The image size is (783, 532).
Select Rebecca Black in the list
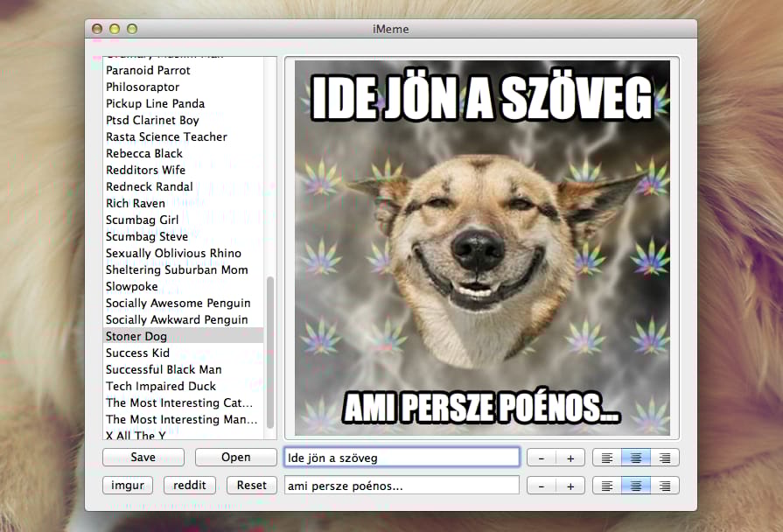coord(183,153)
